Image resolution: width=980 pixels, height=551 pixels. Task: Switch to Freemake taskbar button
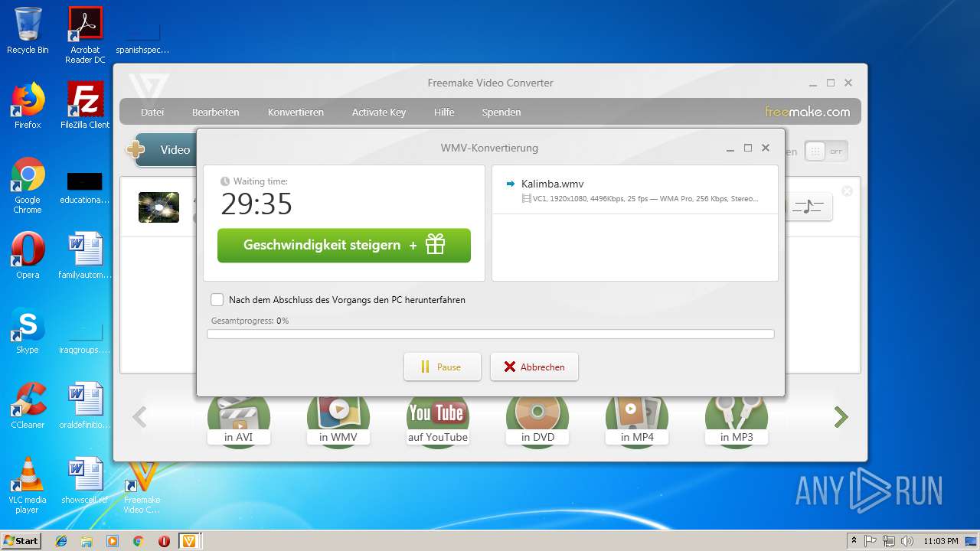click(189, 541)
